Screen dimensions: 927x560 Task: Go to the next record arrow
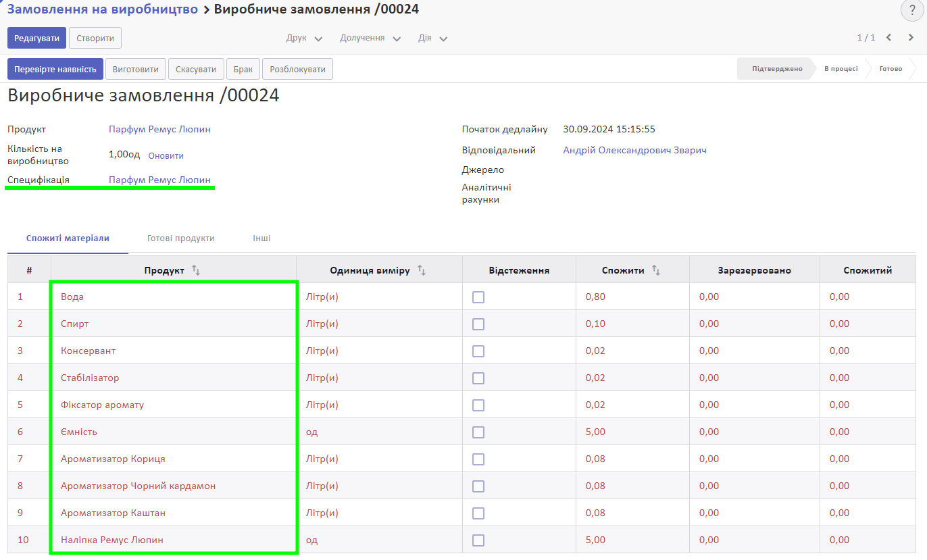click(x=911, y=38)
